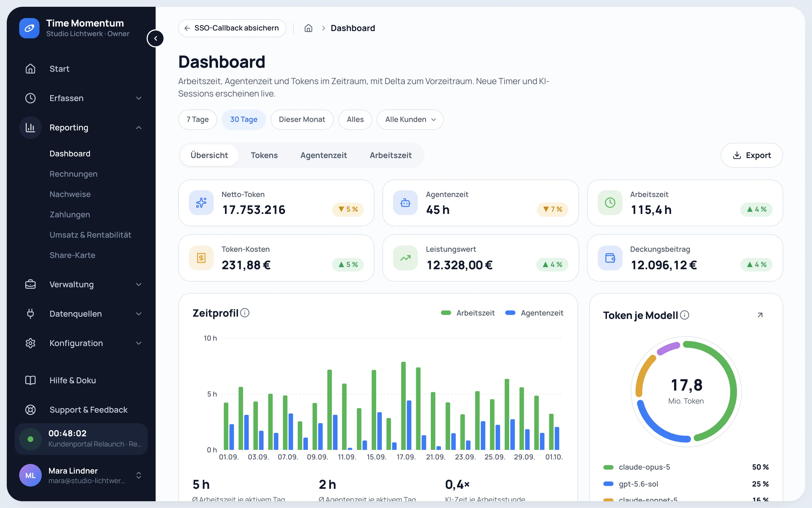Open Zahlungen in the sidebar
Image resolution: width=812 pixels, height=508 pixels.
(70, 214)
